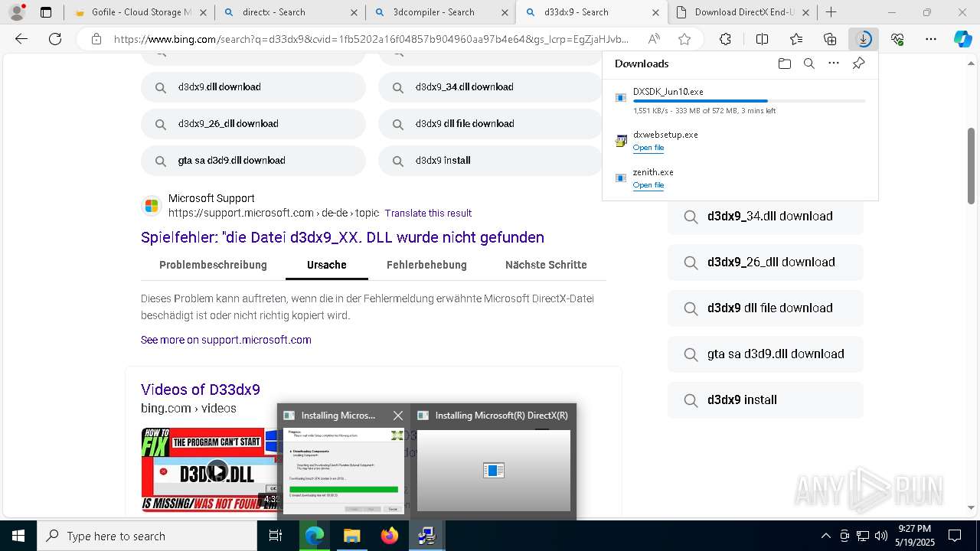Open Browser essentials heart icon
This screenshot has width=980, height=551.
(897, 39)
